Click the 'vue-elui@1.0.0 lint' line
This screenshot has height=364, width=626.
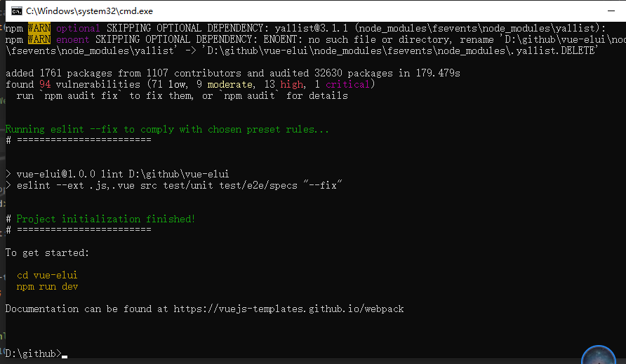[x=117, y=174]
